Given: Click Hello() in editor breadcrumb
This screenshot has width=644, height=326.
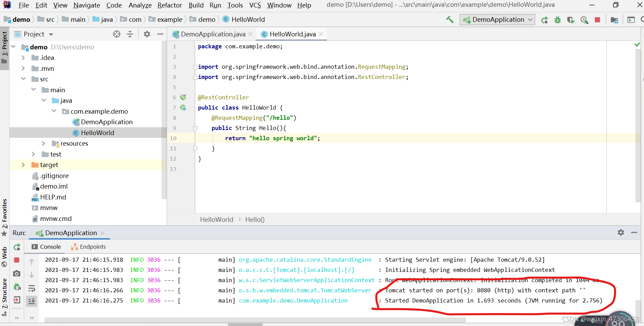Looking at the screenshot, I should pos(255,219).
